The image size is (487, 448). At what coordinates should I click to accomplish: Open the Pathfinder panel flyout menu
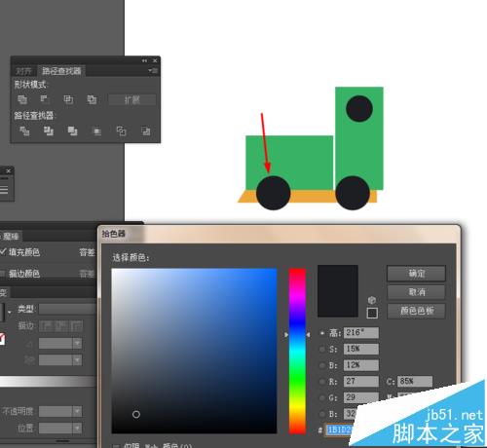point(153,70)
